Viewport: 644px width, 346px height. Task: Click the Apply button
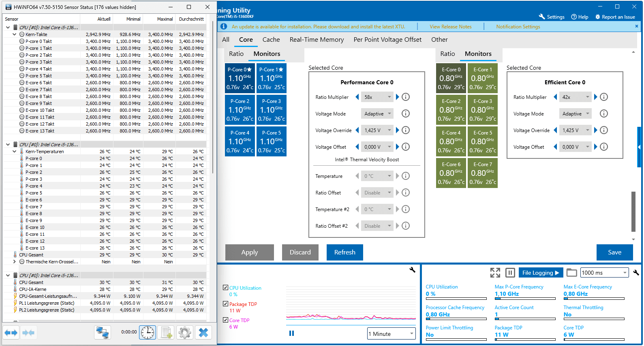click(x=250, y=252)
